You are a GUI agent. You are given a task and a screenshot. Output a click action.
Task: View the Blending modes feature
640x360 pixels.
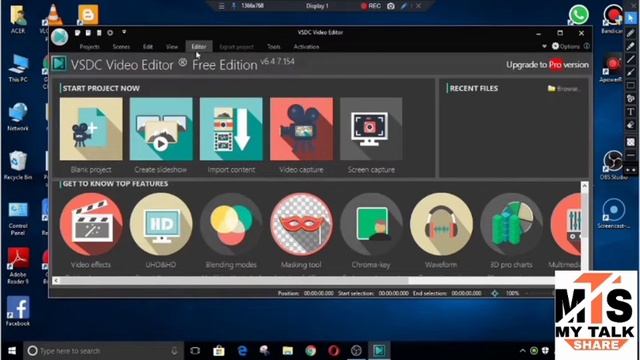coord(231,224)
